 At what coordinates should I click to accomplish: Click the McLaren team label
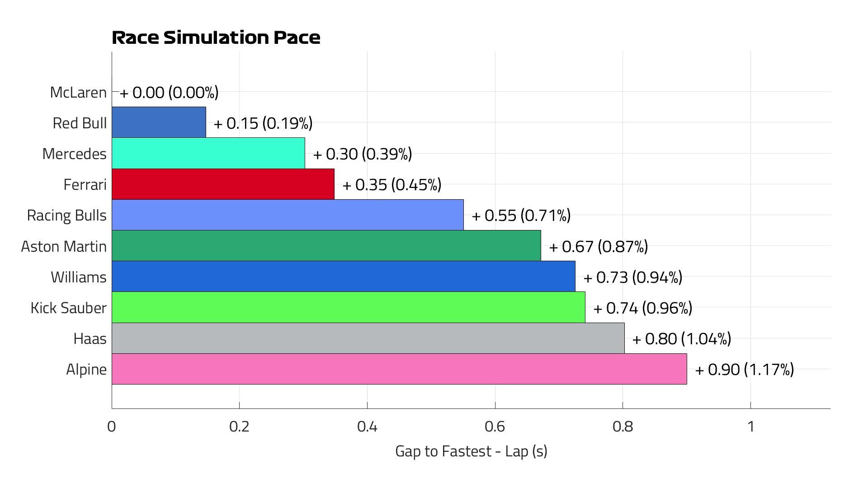click(x=78, y=92)
